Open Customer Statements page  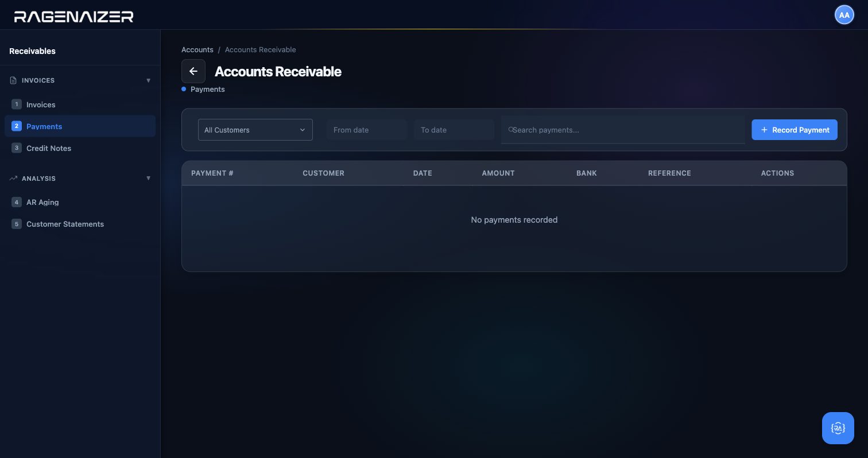point(80,224)
